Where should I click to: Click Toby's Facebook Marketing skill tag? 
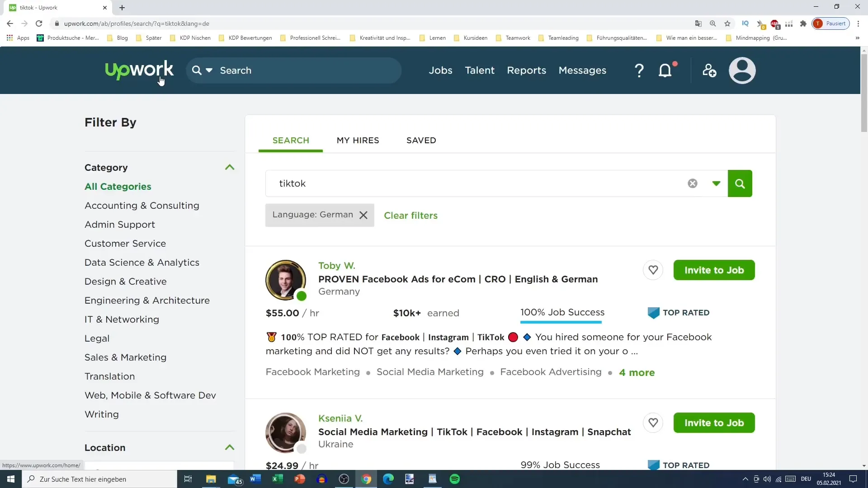pos(312,372)
